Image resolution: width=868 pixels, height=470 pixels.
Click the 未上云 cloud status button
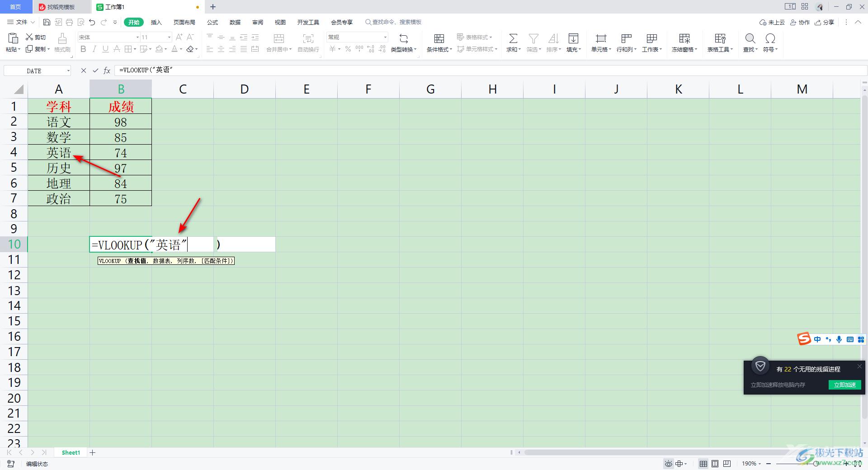pyautogui.click(x=772, y=22)
